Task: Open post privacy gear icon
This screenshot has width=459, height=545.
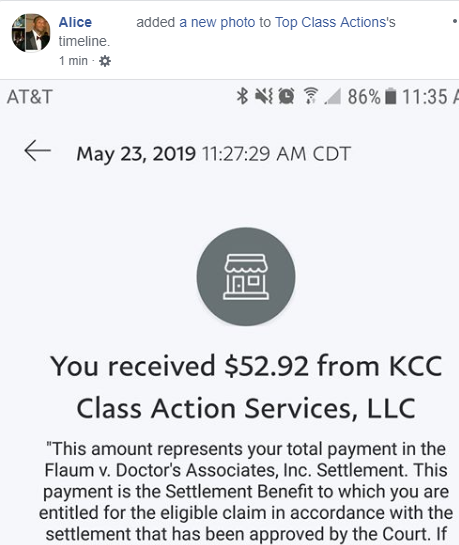Action: 105,61
